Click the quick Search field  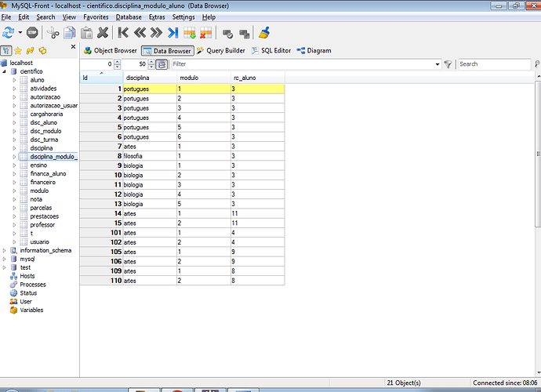(x=495, y=64)
